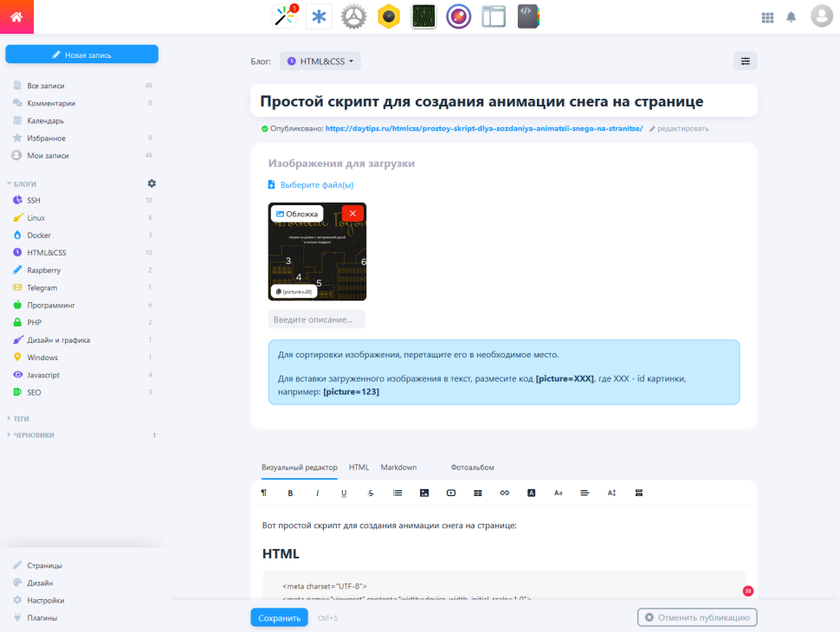Open the font size Aa tool
840x632 pixels.
pyautogui.click(x=559, y=493)
